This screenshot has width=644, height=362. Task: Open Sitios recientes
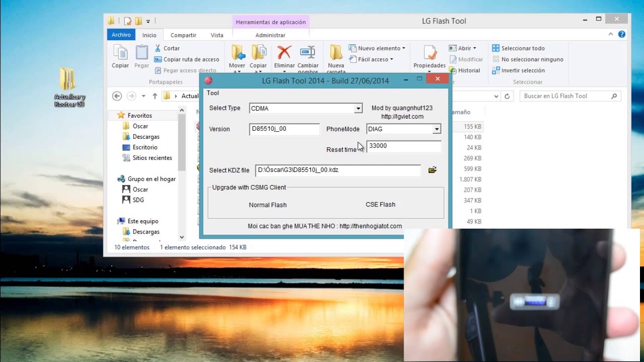[x=147, y=158]
